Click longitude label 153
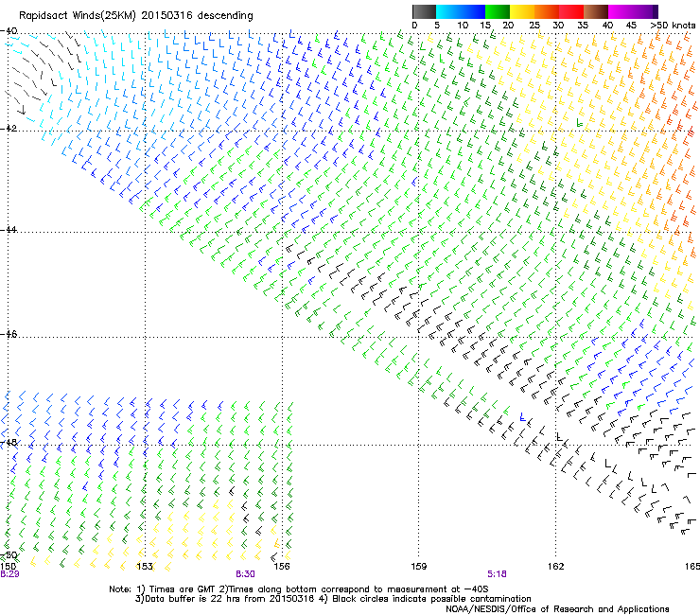The height and width of the screenshot is (615, 700). coord(145,567)
